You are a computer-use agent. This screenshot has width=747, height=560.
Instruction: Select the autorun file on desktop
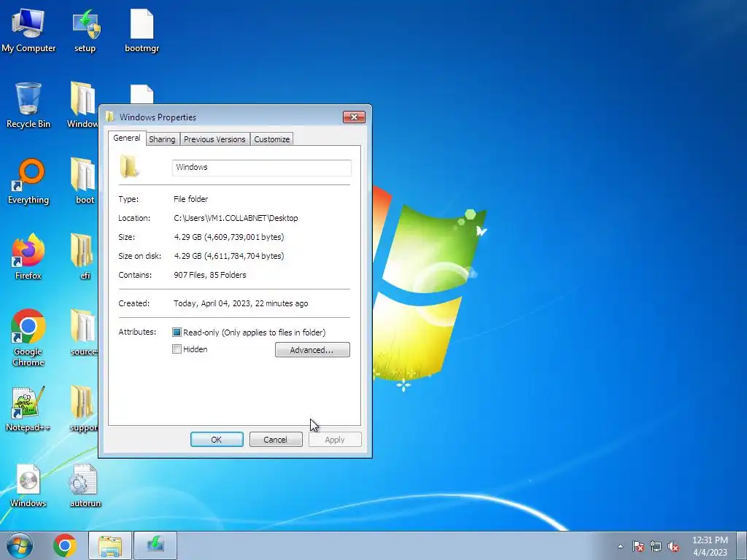[85, 485]
